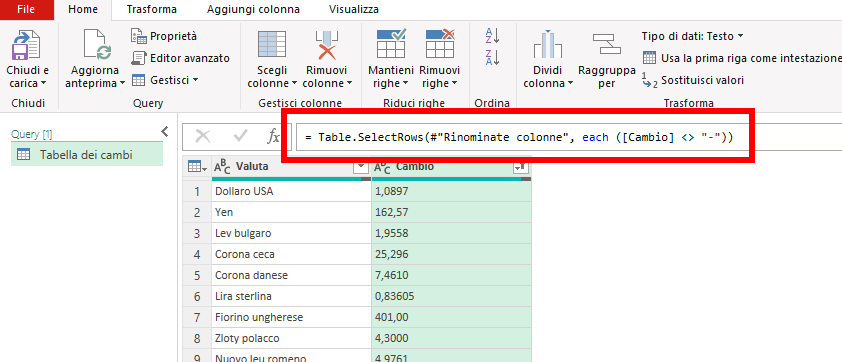The width and height of the screenshot is (842, 362).
Task: Switch to the Trasforma tab
Action: point(151,10)
